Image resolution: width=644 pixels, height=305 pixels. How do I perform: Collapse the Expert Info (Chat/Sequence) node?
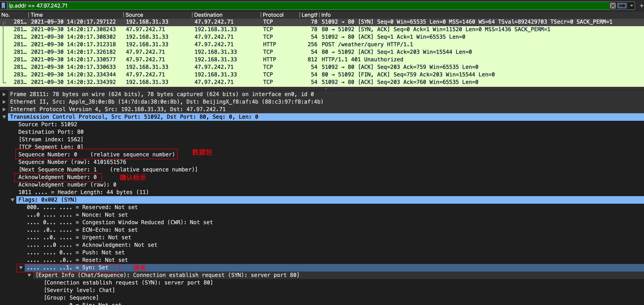[x=29, y=275]
